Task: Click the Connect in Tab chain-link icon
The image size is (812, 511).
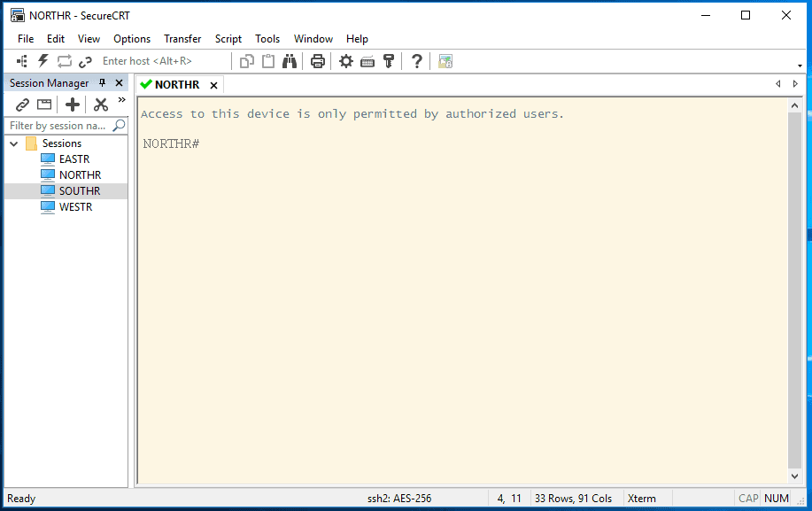Action: tap(85, 62)
